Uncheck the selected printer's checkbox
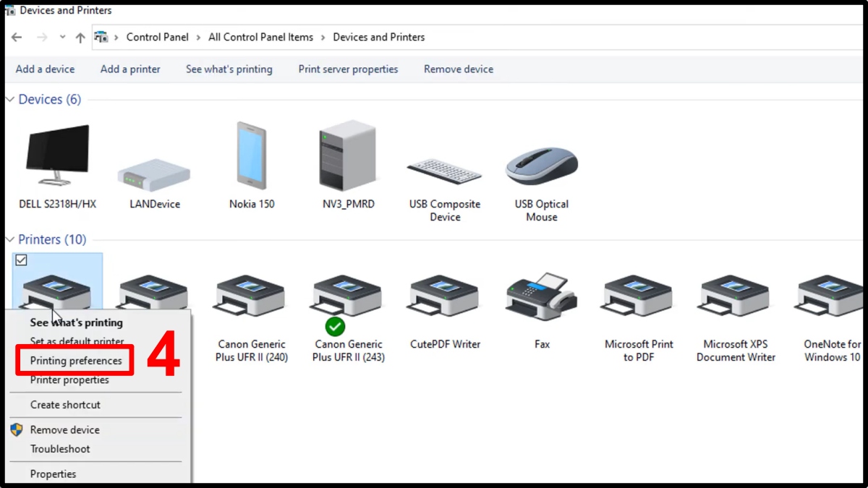 click(x=21, y=260)
